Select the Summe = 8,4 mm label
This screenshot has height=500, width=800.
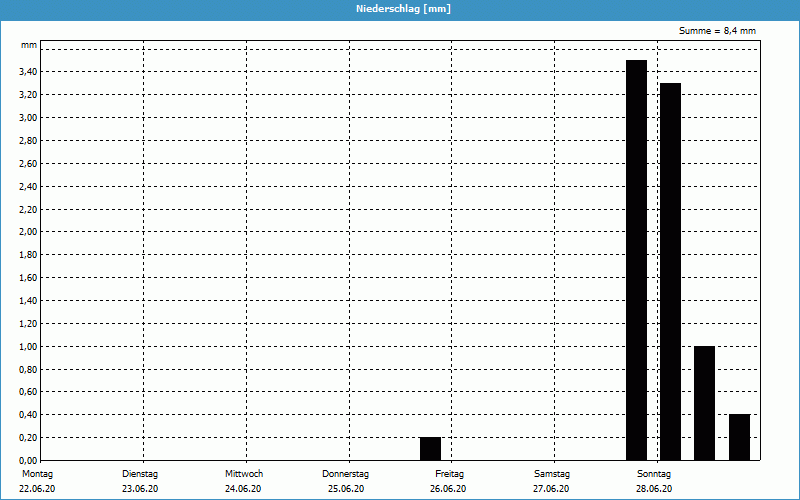click(717, 31)
